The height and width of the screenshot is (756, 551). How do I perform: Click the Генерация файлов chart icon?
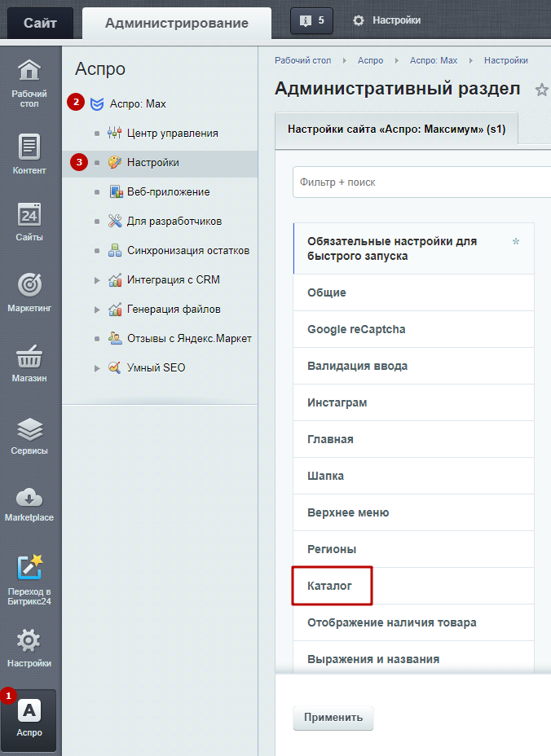coord(115,310)
